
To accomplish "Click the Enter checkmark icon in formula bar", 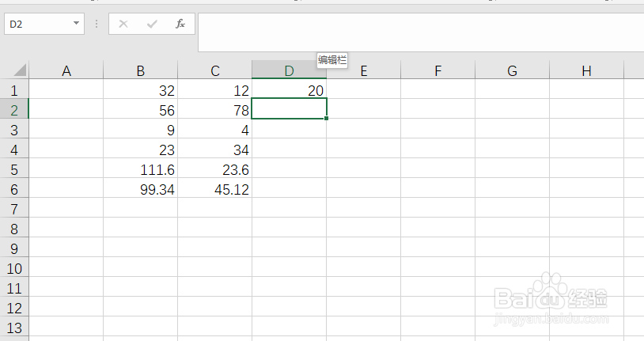I will [x=152, y=25].
